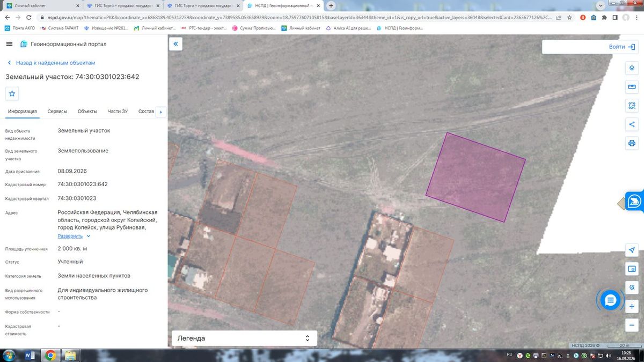Expand the Легенда legend dropdown
Image resolution: width=644 pixels, height=362 pixels.
tap(244, 338)
